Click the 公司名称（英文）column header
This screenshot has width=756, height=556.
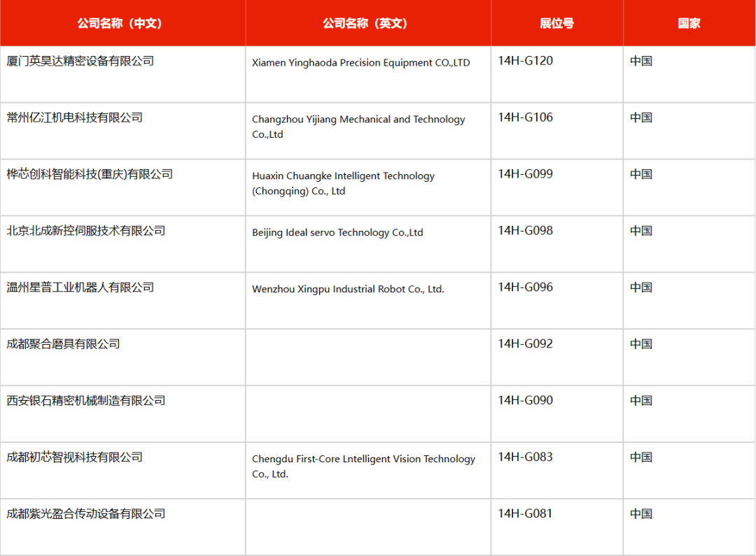click(368, 23)
